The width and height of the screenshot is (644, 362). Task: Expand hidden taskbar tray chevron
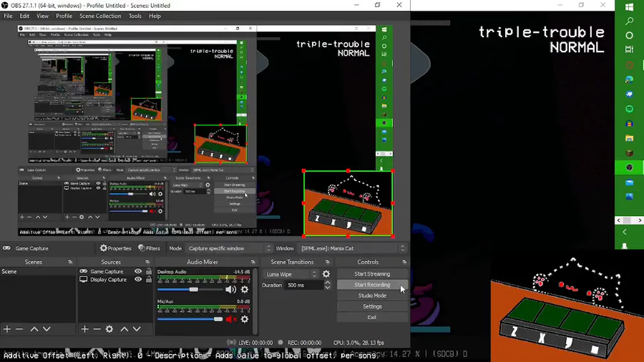point(625,233)
